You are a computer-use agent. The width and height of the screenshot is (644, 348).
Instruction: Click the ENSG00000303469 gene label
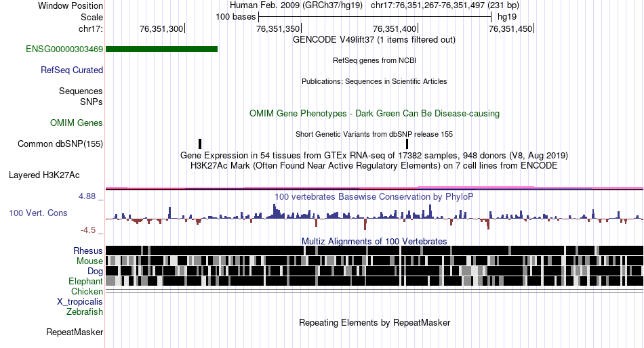[x=64, y=49]
